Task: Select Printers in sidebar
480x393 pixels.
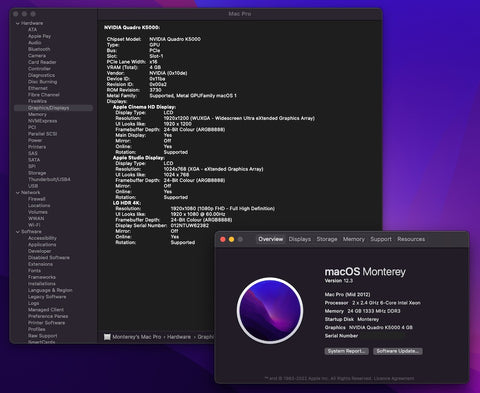Action: [x=37, y=147]
